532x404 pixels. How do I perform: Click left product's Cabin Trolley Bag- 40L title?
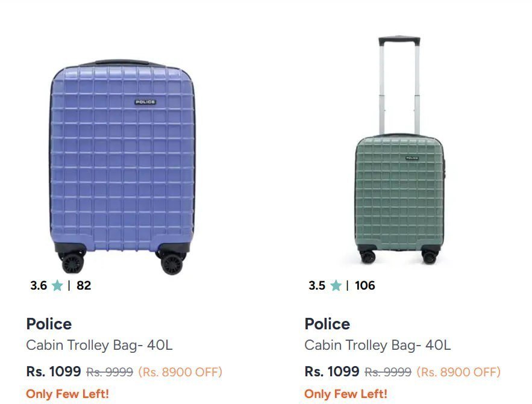99,346
